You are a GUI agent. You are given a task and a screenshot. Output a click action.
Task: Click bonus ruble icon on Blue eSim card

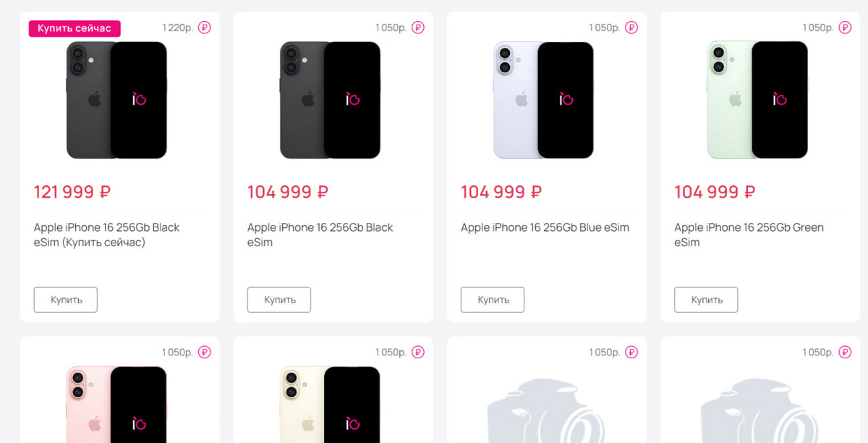pos(631,28)
